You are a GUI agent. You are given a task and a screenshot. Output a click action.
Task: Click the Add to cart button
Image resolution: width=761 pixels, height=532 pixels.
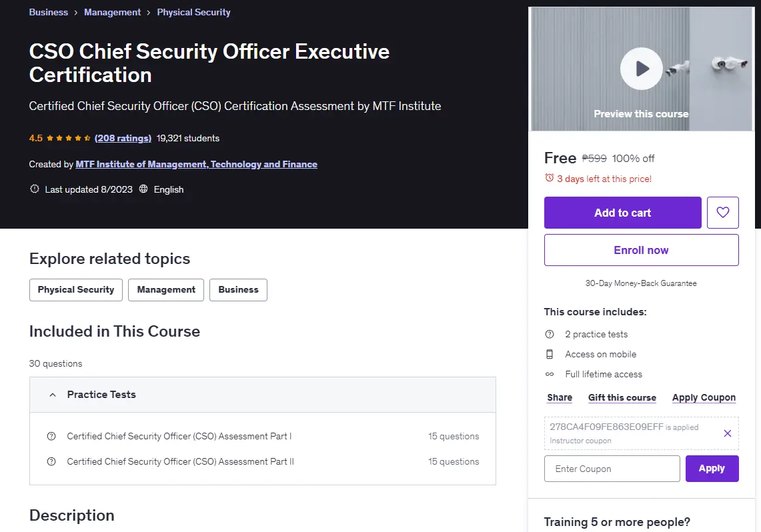click(x=623, y=213)
